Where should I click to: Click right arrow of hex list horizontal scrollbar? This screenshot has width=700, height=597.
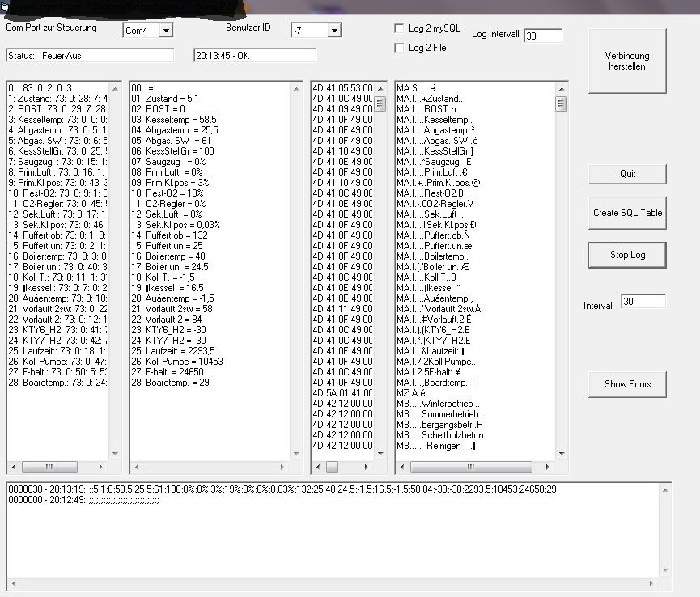pyautogui.click(x=366, y=467)
